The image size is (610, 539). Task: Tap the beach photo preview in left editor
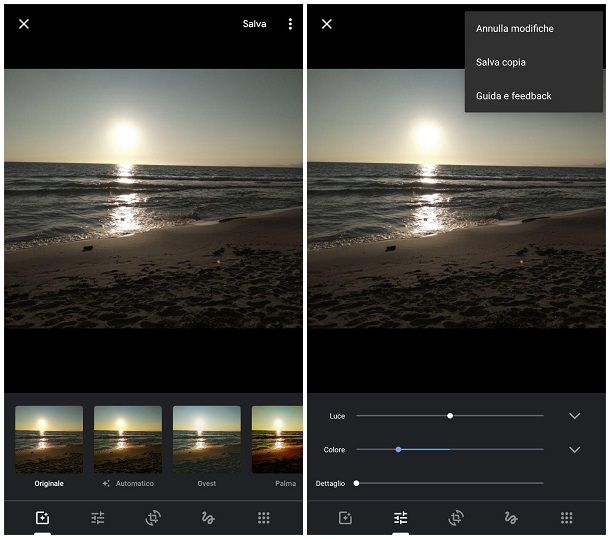point(153,198)
